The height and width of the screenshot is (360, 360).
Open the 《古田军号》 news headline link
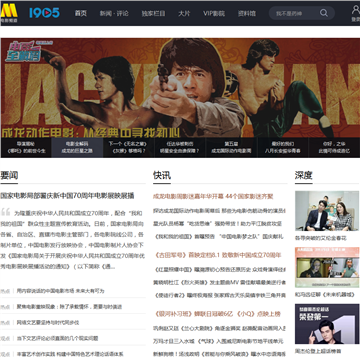(217, 255)
